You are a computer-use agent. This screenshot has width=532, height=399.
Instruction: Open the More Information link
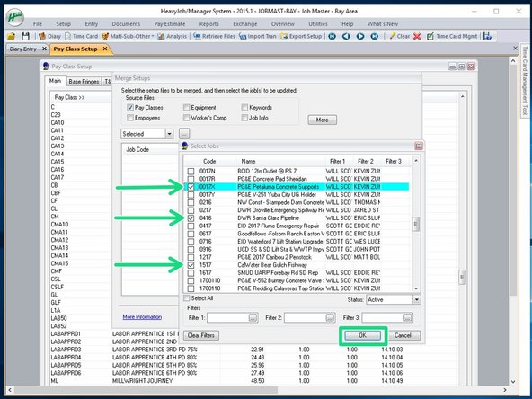click(x=142, y=317)
